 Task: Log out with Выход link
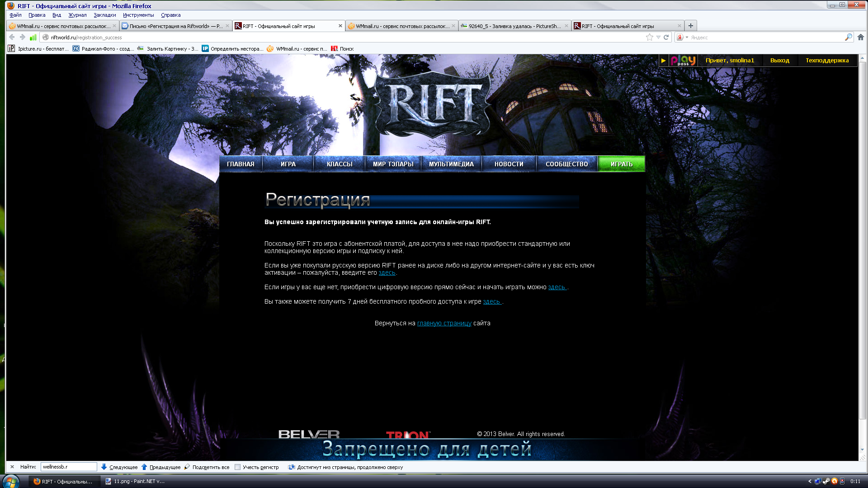pos(779,60)
